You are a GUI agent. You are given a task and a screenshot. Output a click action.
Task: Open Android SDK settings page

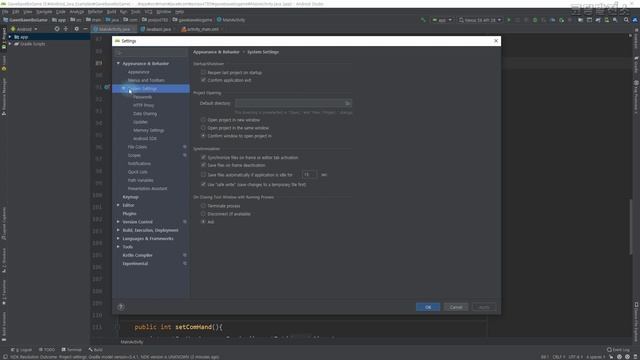click(x=145, y=138)
